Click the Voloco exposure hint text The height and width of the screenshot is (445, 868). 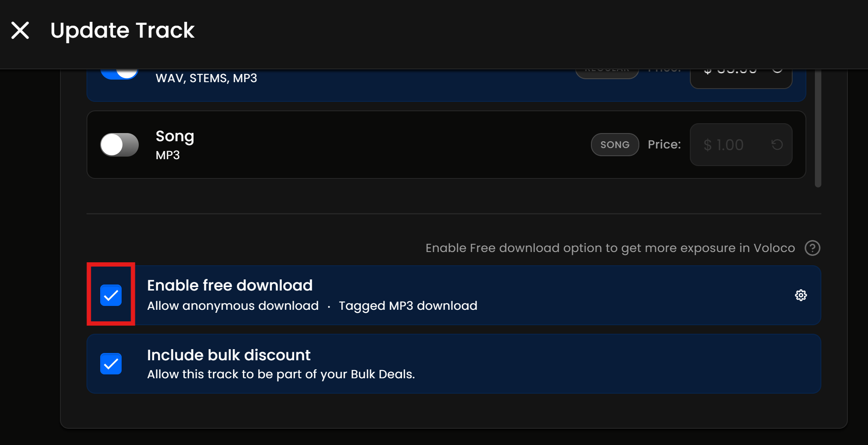tap(610, 248)
